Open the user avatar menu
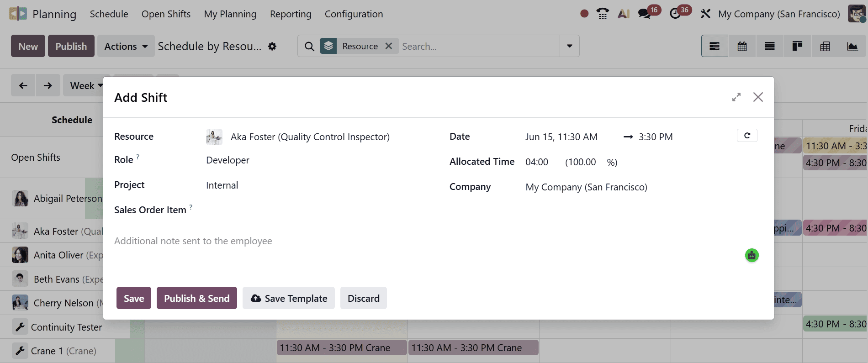The width and height of the screenshot is (868, 363). [x=857, y=14]
